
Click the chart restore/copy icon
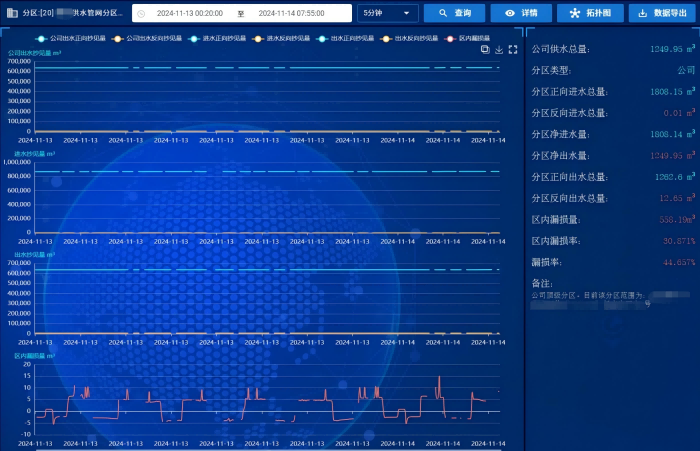485,49
